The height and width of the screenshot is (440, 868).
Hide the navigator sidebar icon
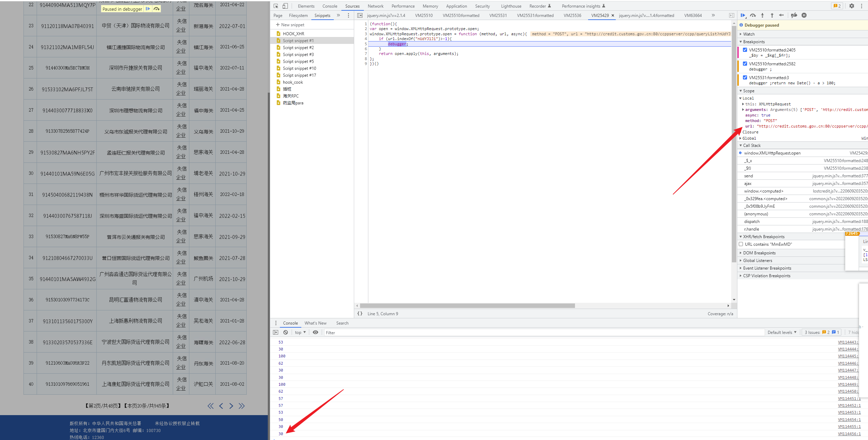pos(360,15)
